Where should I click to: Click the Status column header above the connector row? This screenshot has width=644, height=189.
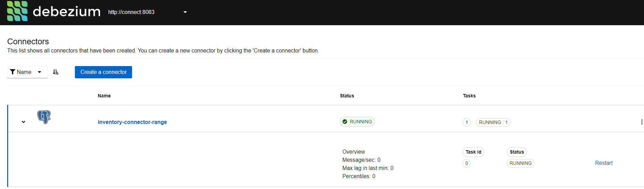click(347, 96)
